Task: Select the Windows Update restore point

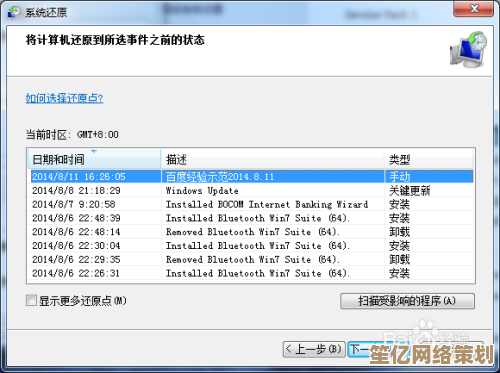Action: click(x=252, y=191)
